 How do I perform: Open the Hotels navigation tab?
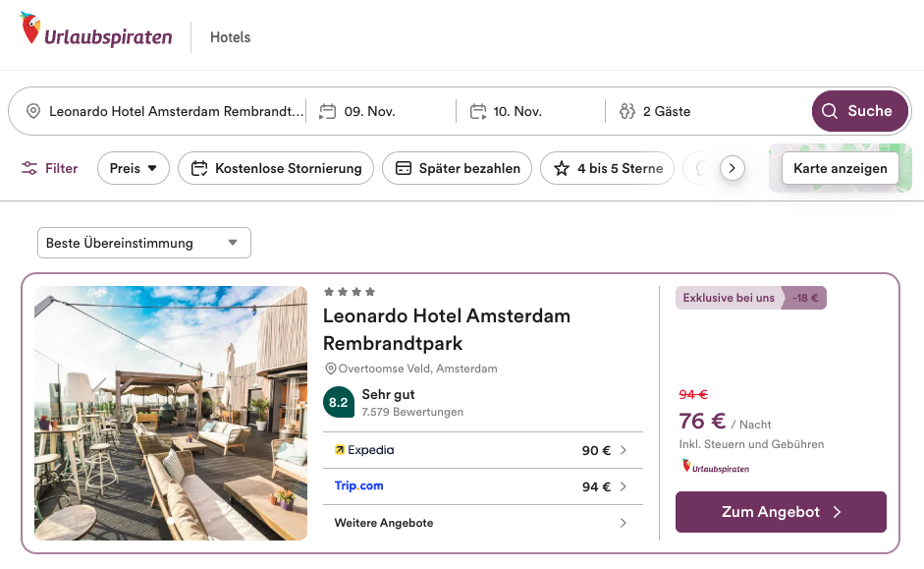[231, 37]
